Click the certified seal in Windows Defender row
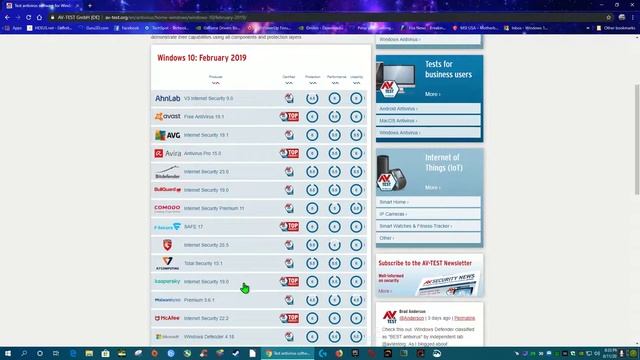 click(x=289, y=336)
